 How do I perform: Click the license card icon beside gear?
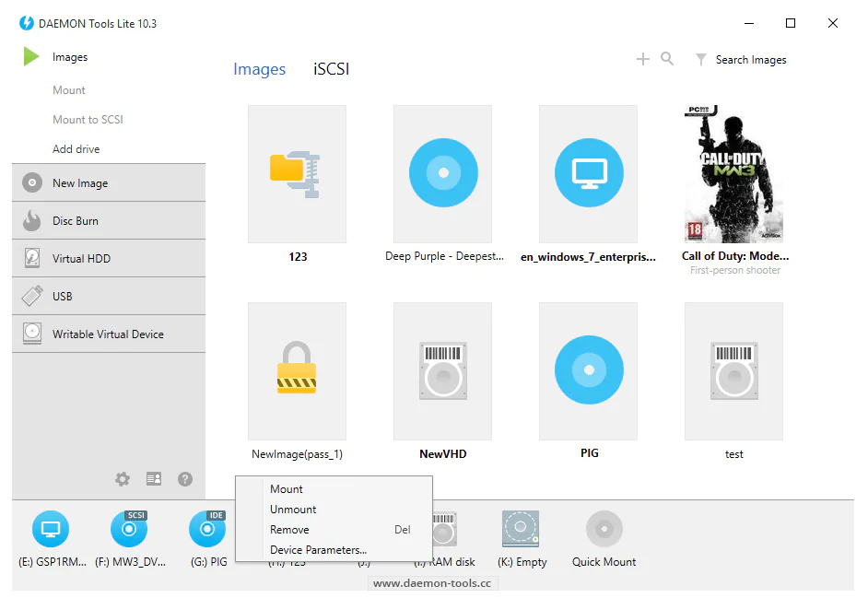(x=154, y=479)
